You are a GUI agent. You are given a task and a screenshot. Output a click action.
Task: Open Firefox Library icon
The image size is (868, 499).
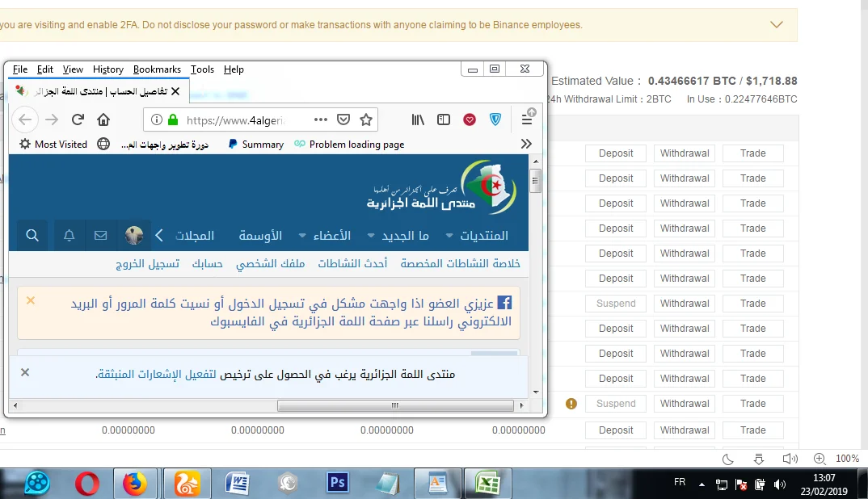point(418,120)
